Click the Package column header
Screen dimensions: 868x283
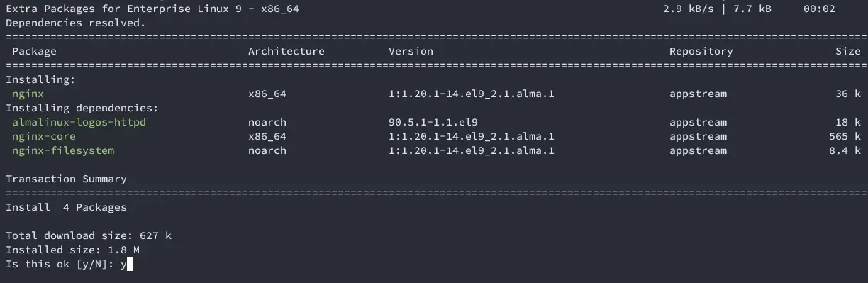[x=34, y=51]
